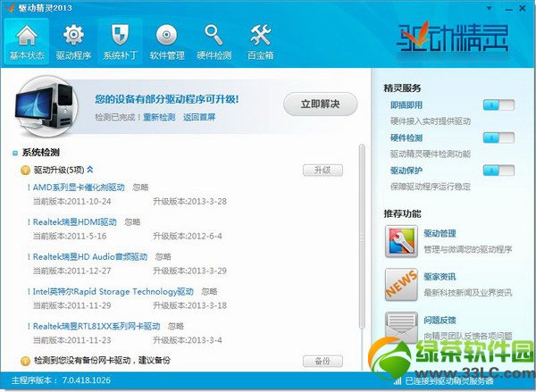536x392 pixels.
Task: Open Realtek瑞昱RTL81XX系列网卡驱动 link
Action: [96, 326]
